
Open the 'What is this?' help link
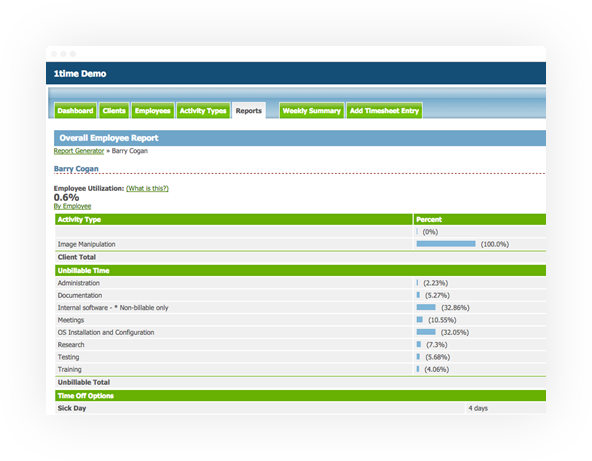click(x=147, y=188)
